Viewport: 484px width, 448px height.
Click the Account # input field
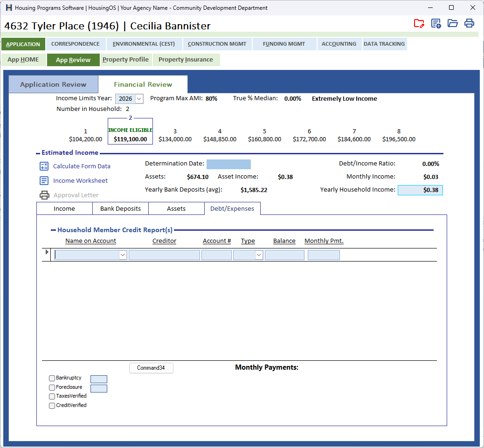coord(216,255)
